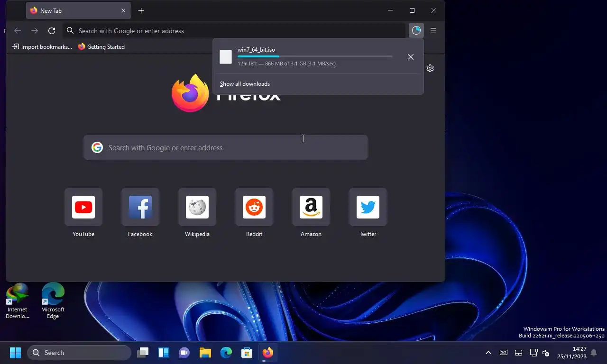This screenshot has height=364, width=607.
Task: Expand the hidden system tray icons
Action: 488,353
